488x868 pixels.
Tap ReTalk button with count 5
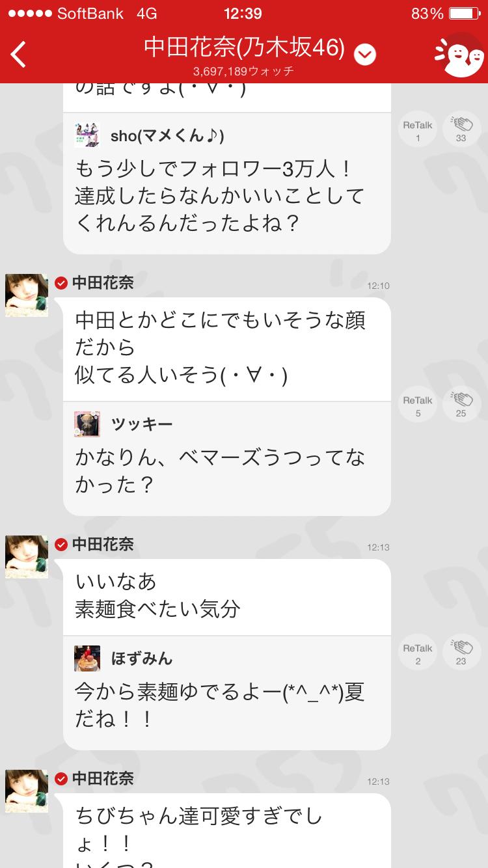[x=418, y=405]
